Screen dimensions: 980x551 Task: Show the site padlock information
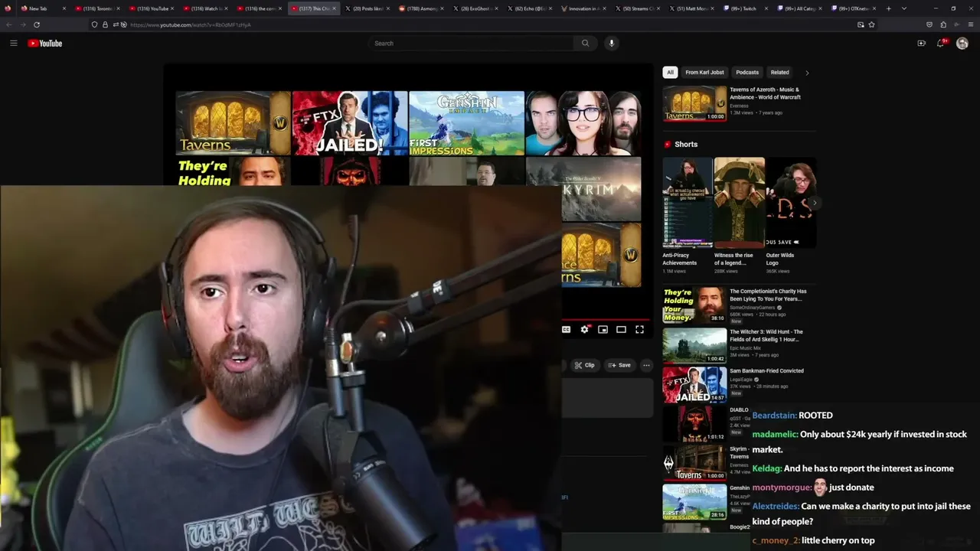(x=105, y=24)
